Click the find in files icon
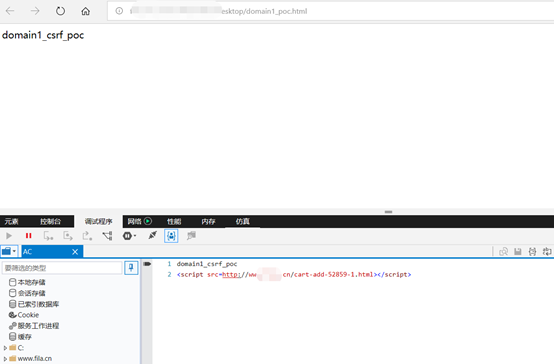This screenshot has height=364, width=554. [x=503, y=252]
